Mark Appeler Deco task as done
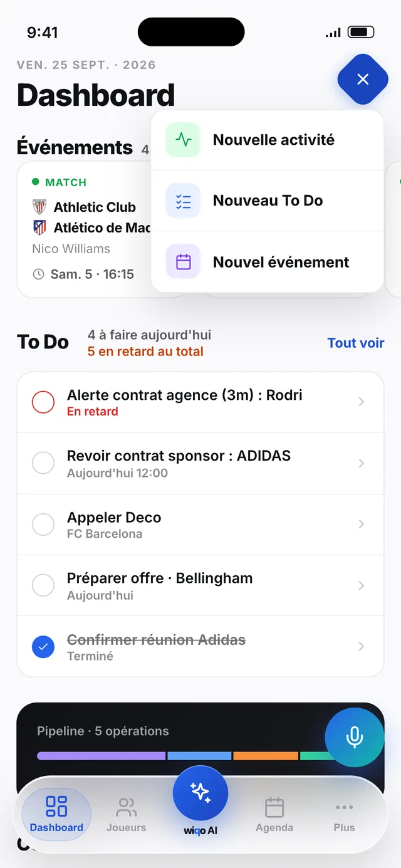 click(x=43, y=525)
